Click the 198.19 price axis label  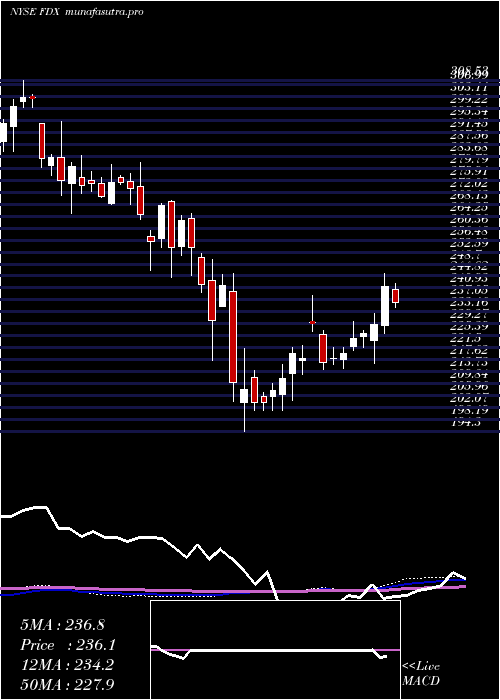[x=470, y=411]
